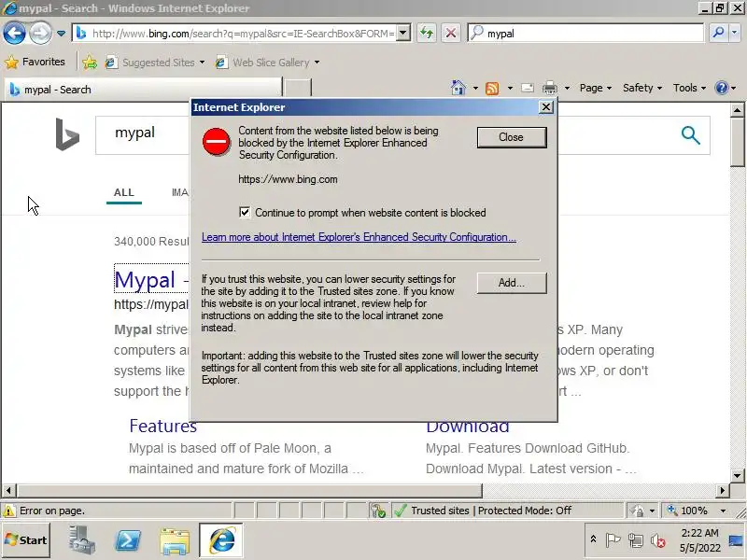Click the search box containing mypal
747x560 pixels.
point(585,34)
